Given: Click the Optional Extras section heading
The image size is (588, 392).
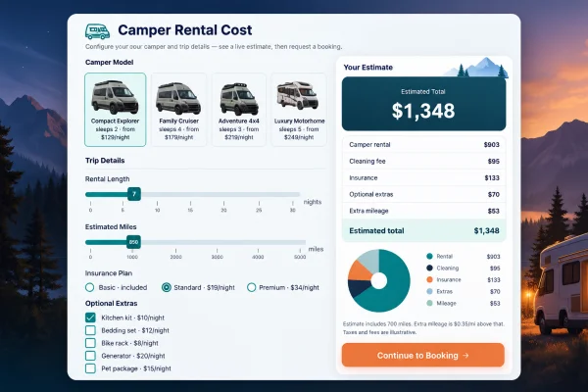Looking at the screenshot, I should click(111, 303).
